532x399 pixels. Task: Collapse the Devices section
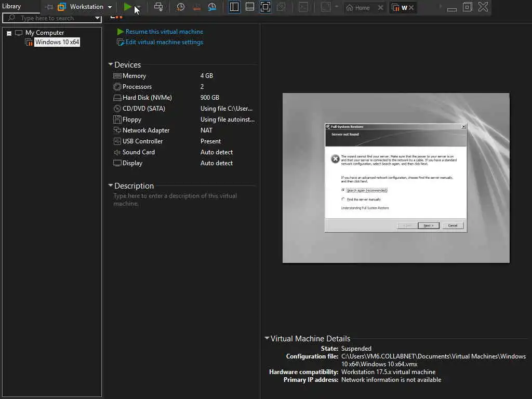(110, 64)
